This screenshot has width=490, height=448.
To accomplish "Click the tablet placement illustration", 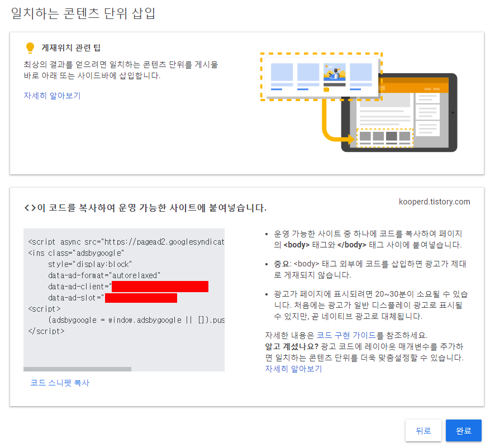I will tap(359, 102).
